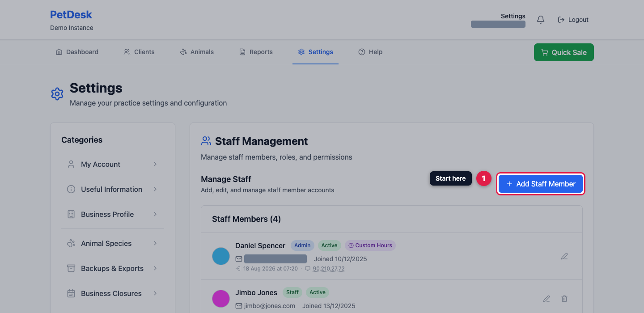Screen dimensions: 644x313
Task: Click the Business Profile building icon
Action: 71,214
